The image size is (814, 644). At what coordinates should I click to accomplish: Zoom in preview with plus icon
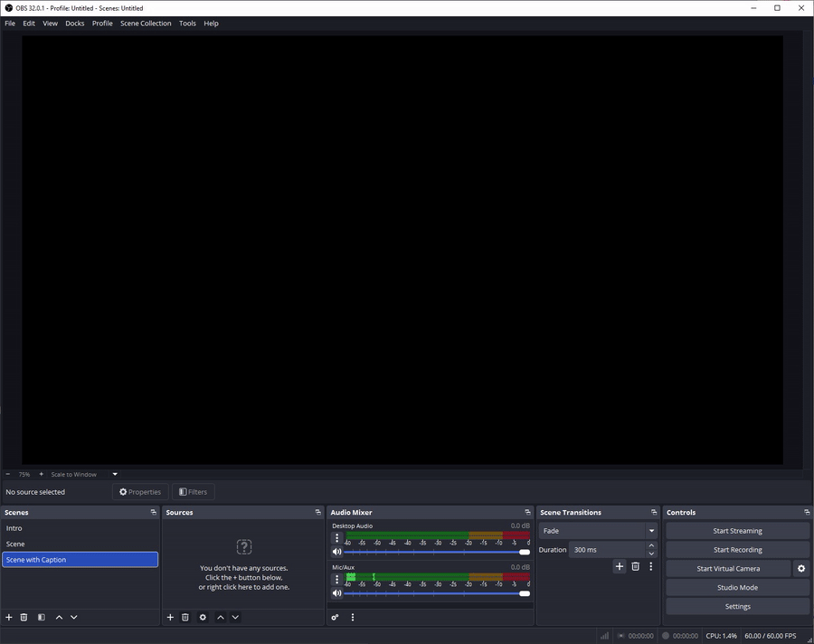[41, 474]
